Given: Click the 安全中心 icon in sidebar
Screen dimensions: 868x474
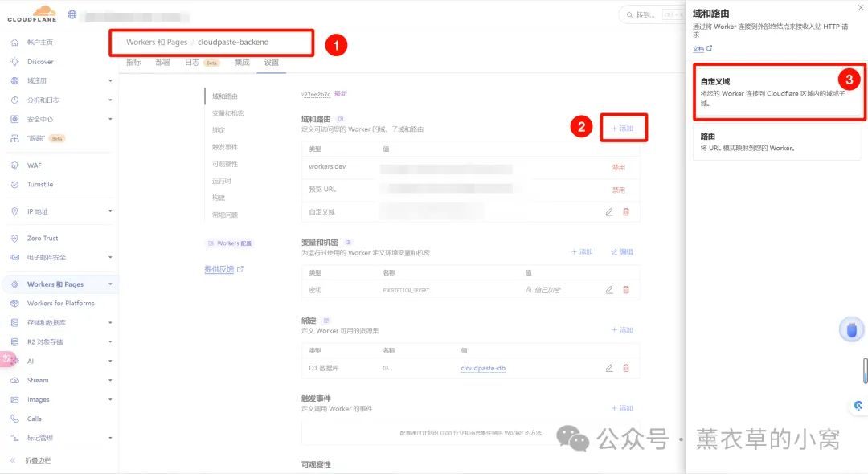Looking at the screenshot, I should [15, 119].
